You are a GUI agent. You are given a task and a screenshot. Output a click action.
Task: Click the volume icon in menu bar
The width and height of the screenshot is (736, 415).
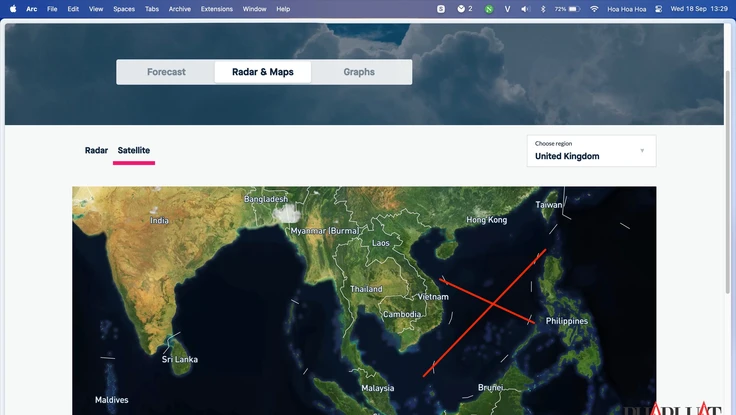(x=525, y=9)
